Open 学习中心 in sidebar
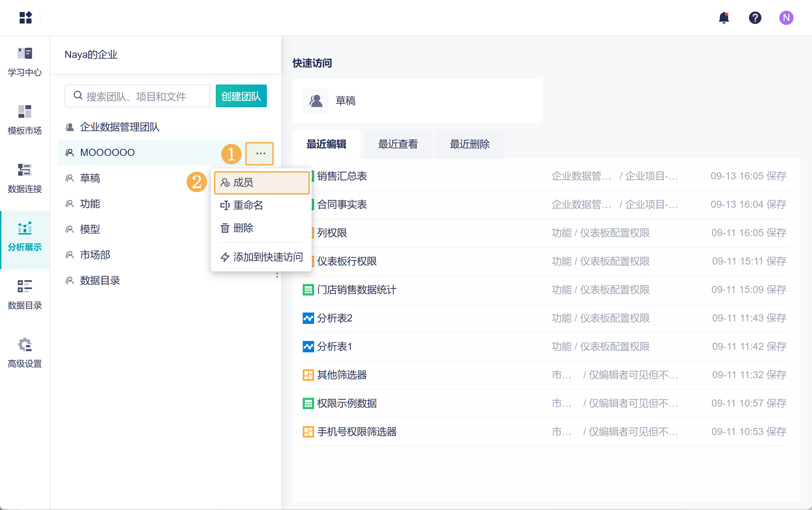Screen dimensions: 812x510 (25, 62)
